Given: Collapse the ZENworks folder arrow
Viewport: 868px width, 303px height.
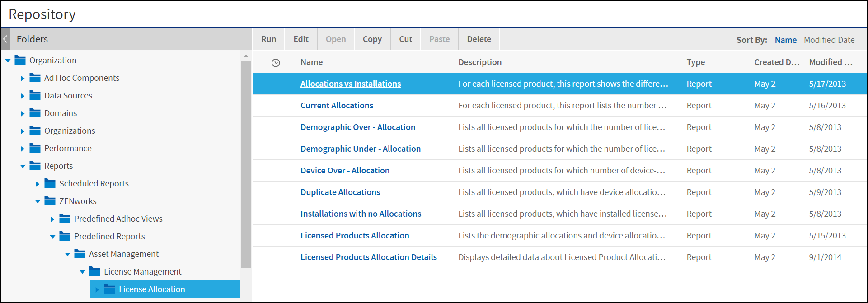Looking at the screenshot, I should click(x=38, y=201).
